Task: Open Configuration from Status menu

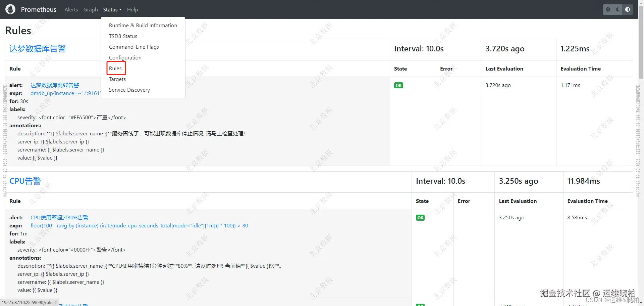Action: coord(143,58)
